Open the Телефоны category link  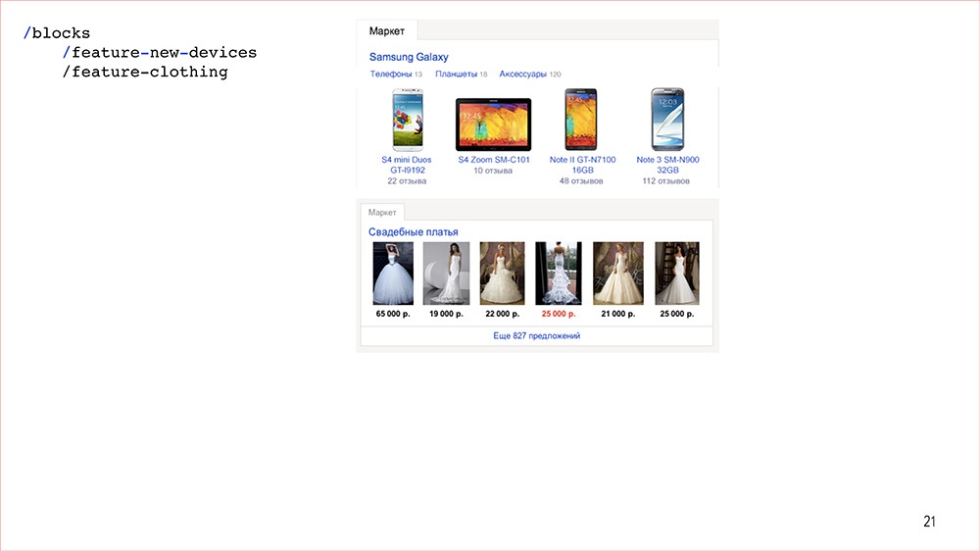point(391,74)
